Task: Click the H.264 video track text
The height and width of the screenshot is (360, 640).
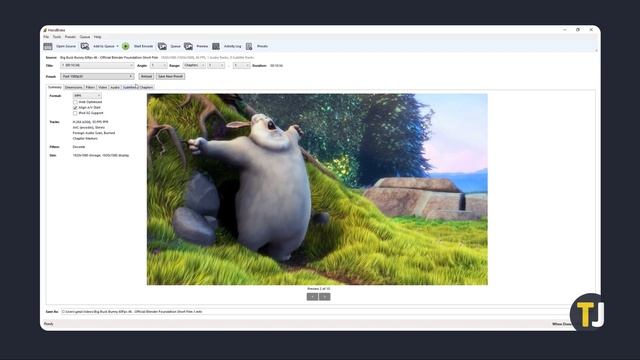Action: point(91,122)
